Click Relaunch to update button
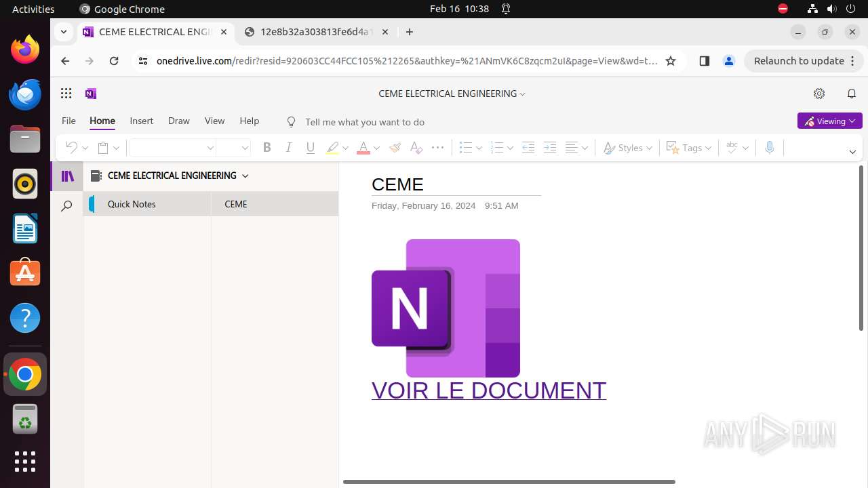The image size is (868, 488). pos(804,61)
